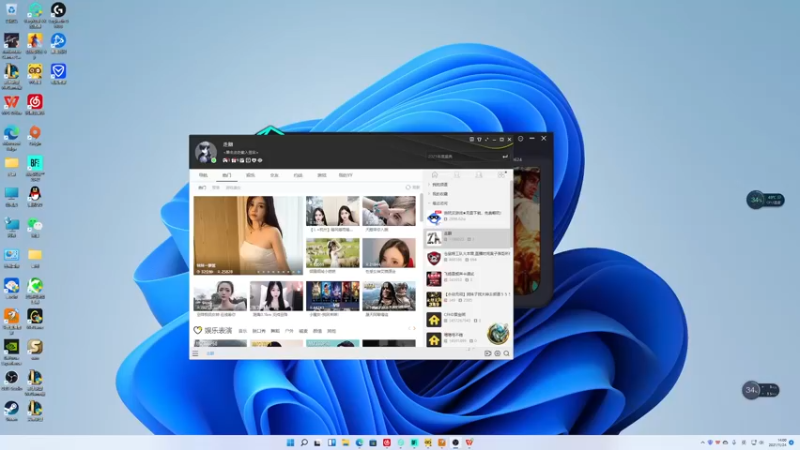This screenshot has height=450, width=800.
Task: Open OBS Studio desktop icon
Action: (11, 380)
